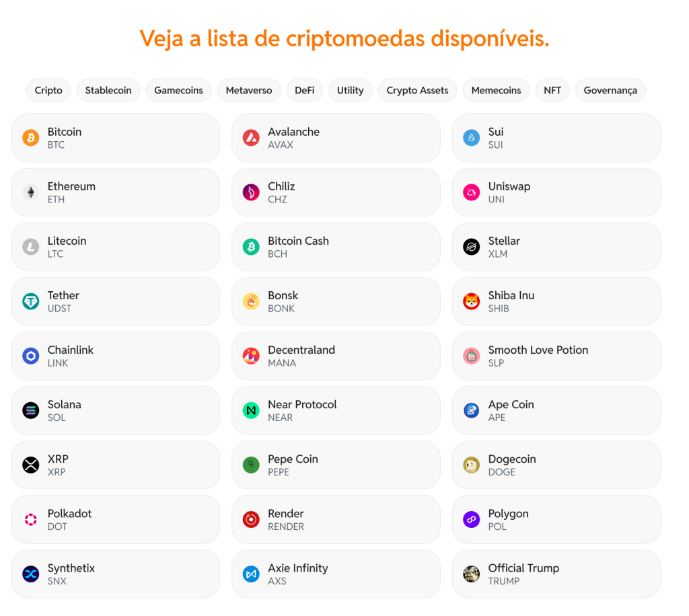Select the Polygon purple icon
This screenshot has height=616, width=689.
[470, 519]
